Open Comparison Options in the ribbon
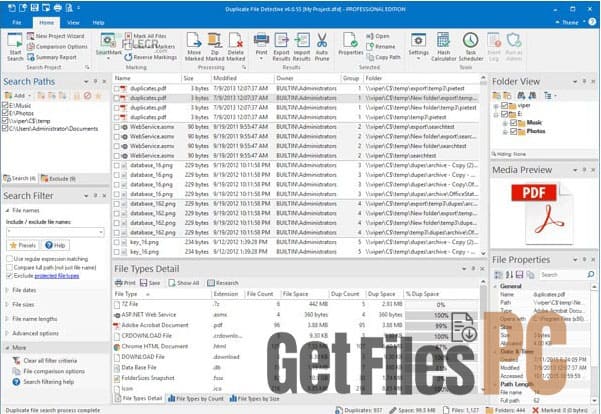 57,47
